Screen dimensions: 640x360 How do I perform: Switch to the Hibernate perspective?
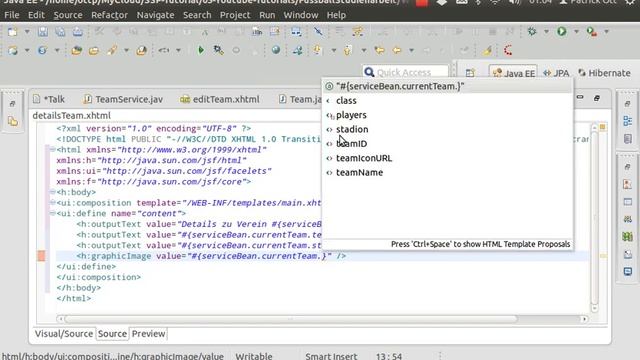(604, 73)
